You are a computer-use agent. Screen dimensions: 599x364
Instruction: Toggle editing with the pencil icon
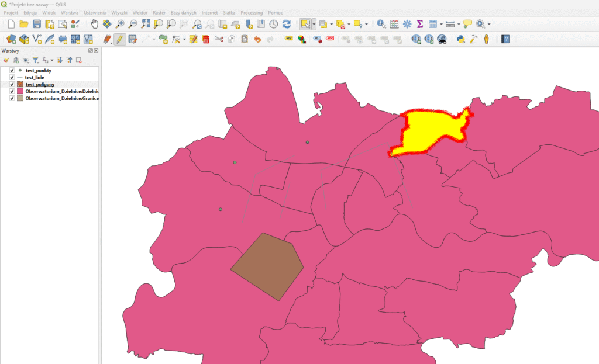point(119,39)
